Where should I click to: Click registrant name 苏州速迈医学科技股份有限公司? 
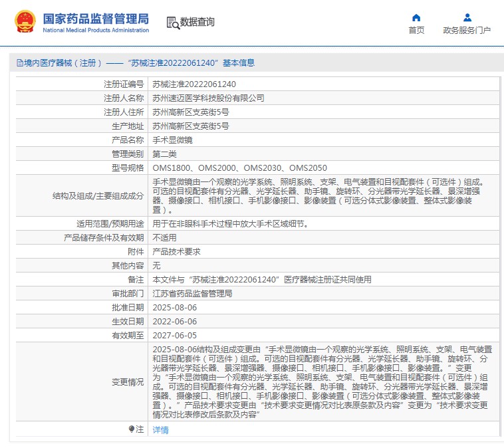(208, 98)
